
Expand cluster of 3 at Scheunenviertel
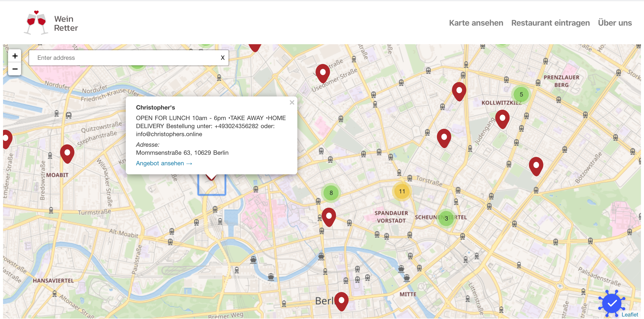446,219
